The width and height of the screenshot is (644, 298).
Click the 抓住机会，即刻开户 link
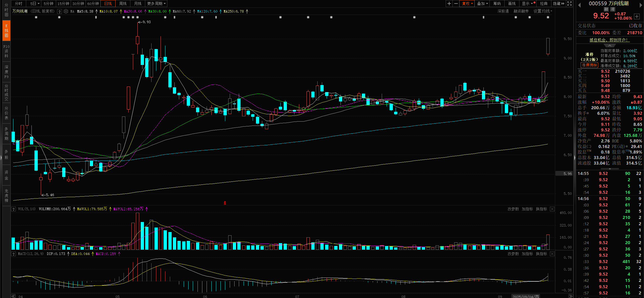pos(610,40)
